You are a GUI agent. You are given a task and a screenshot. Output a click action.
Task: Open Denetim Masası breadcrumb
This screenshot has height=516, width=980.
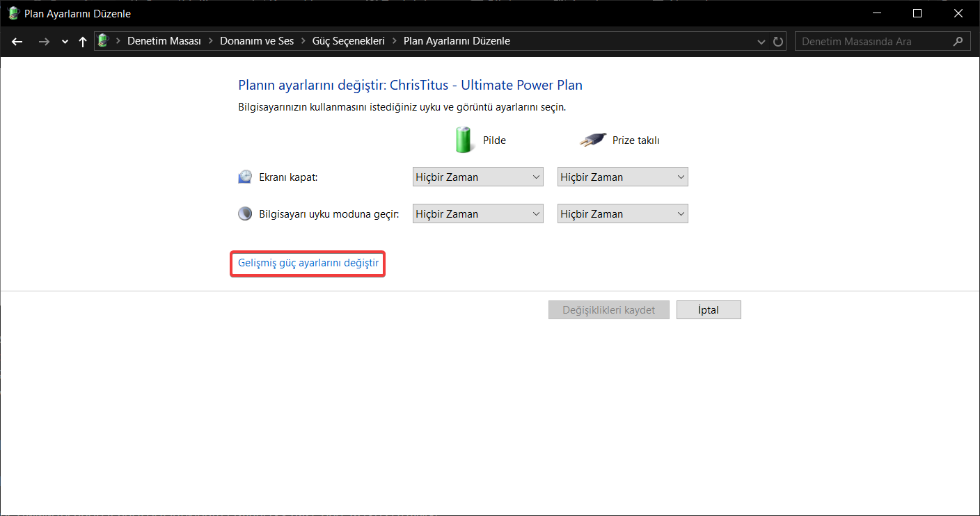(x=164, y=41)
